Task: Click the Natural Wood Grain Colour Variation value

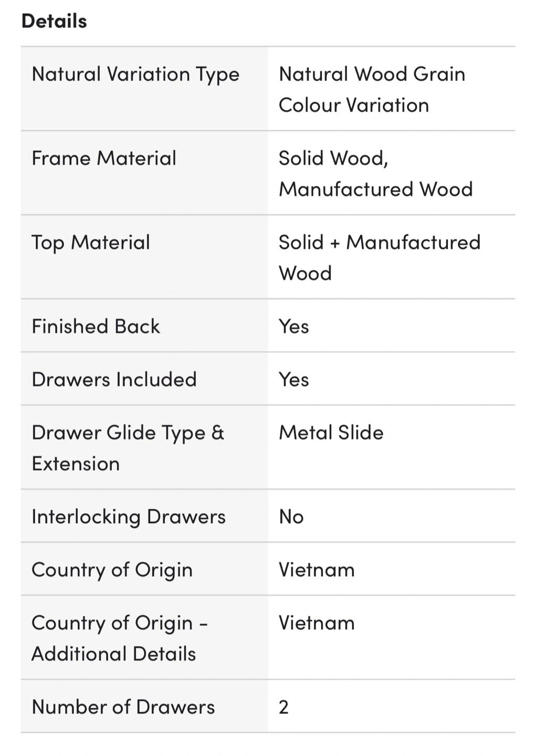Action: click(372, 89)
